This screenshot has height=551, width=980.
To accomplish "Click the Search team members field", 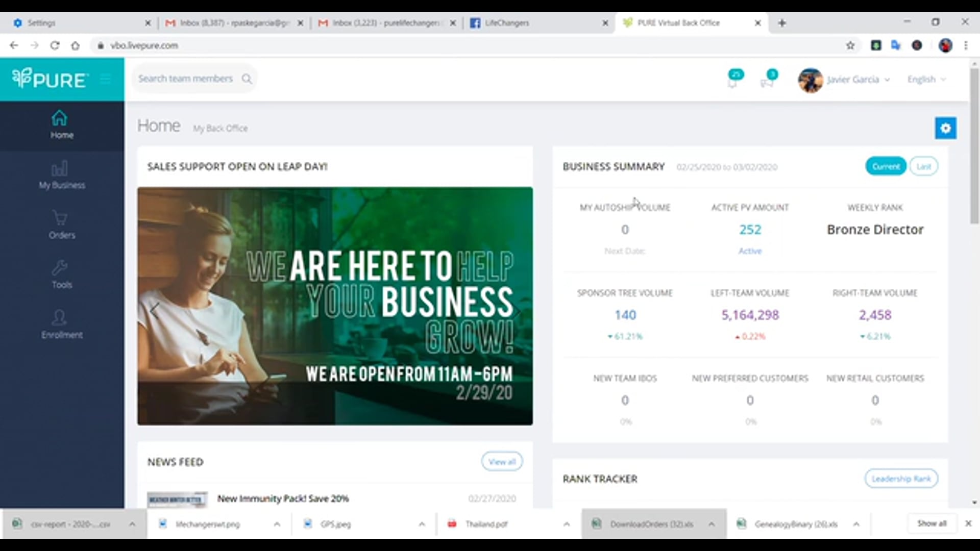I will tap(185, 79).
